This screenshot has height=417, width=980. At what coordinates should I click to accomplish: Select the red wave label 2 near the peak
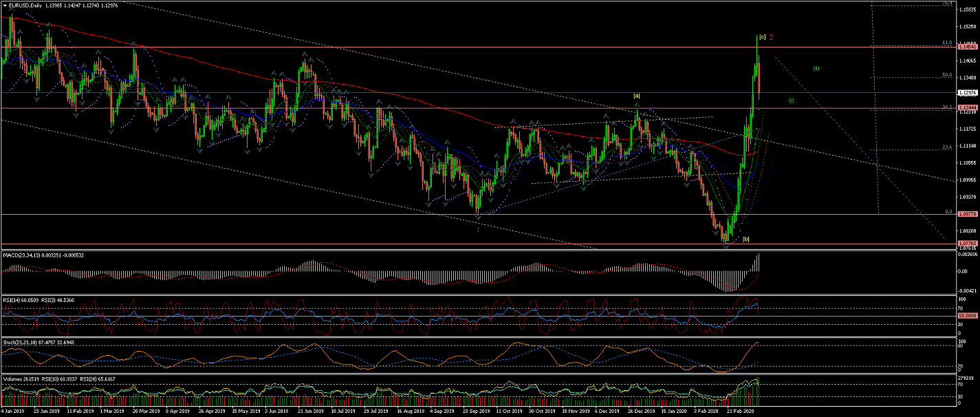[772, 36]
